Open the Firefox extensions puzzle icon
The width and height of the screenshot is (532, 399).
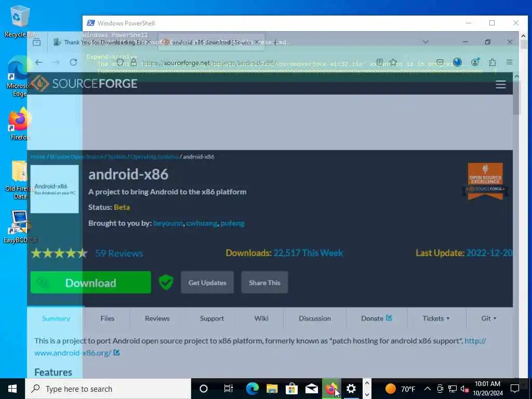coord(492,62)
